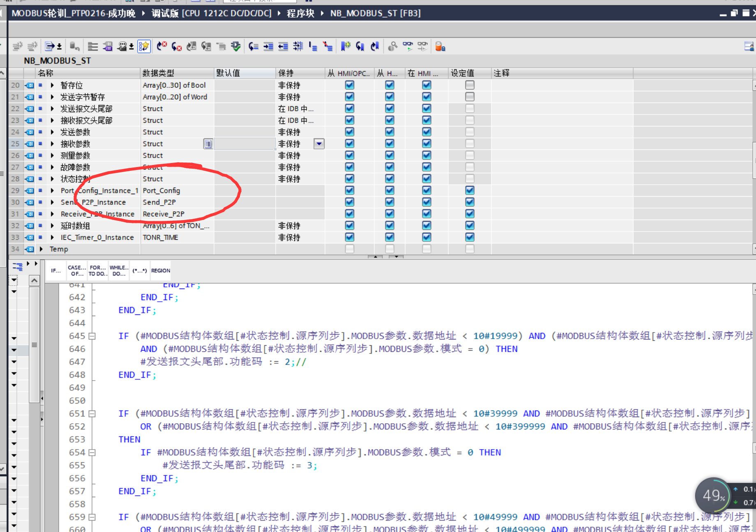Click the increase indent toolbar icon
The image size is (756, 532).
click(x=268, y=46)
